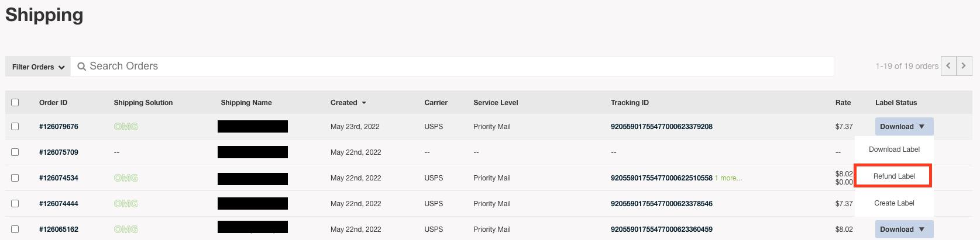Click into the Search Orders field

point(452,67)
